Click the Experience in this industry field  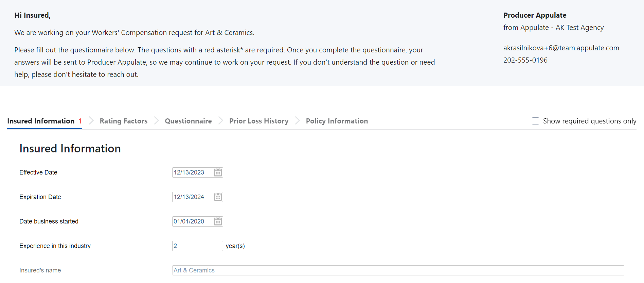click(197, 246)
